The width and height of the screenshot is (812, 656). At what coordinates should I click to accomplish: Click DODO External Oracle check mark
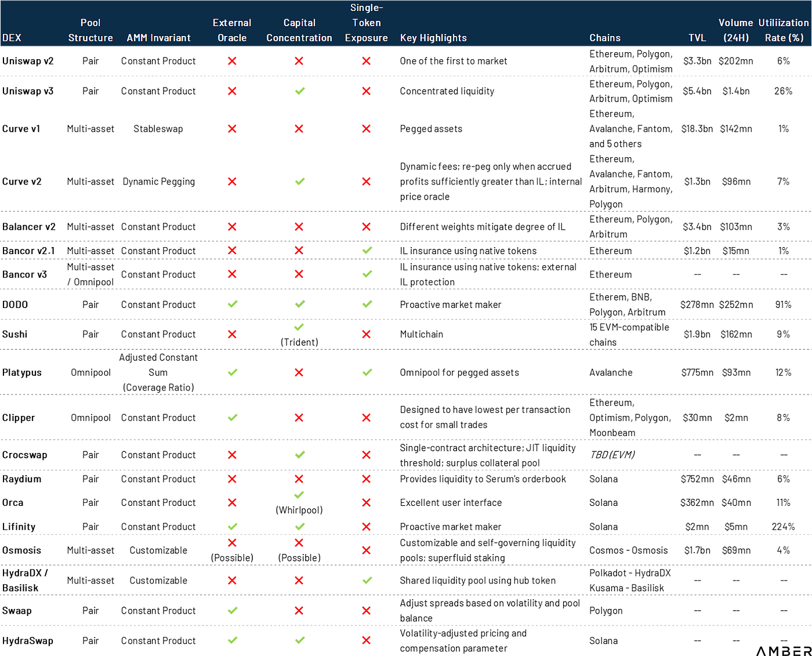[x=233, y=304]
